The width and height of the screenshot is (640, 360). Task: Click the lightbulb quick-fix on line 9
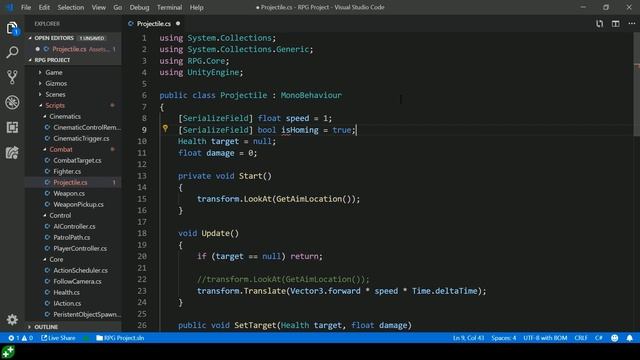coord(165,129)
